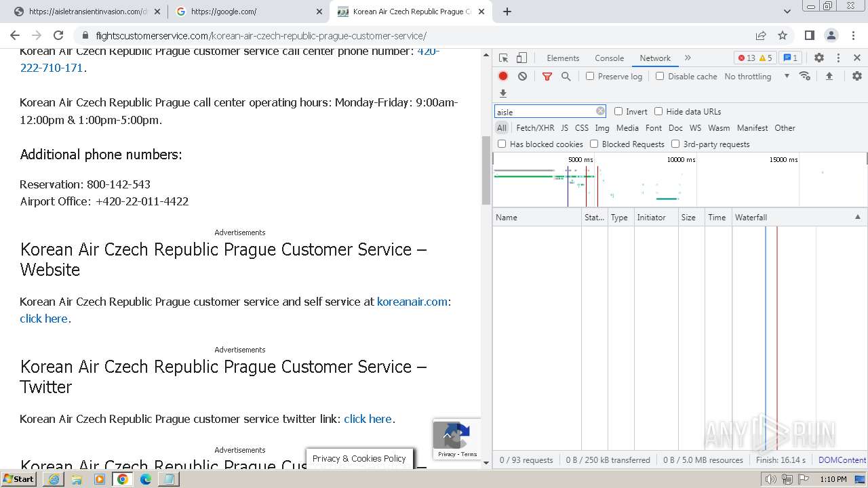Enable the Preserve log checkbox
868x488 pixels.
[590, 76]
